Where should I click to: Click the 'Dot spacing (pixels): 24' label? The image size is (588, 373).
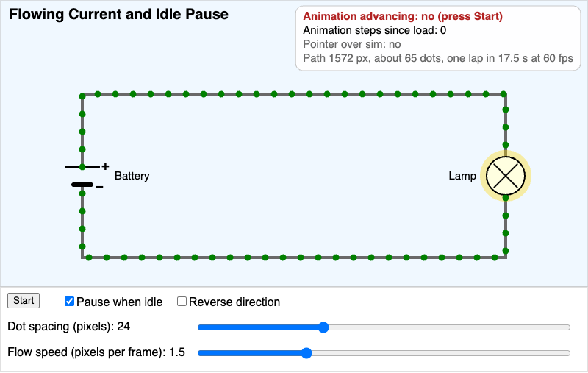pos(68,327)
